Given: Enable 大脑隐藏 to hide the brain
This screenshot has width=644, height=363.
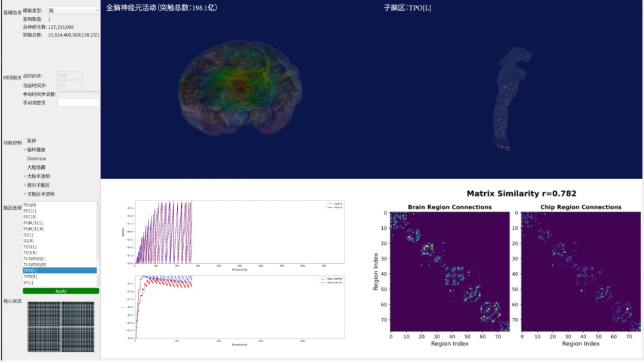Looking at the screenshot, I should tap(25, 168).
